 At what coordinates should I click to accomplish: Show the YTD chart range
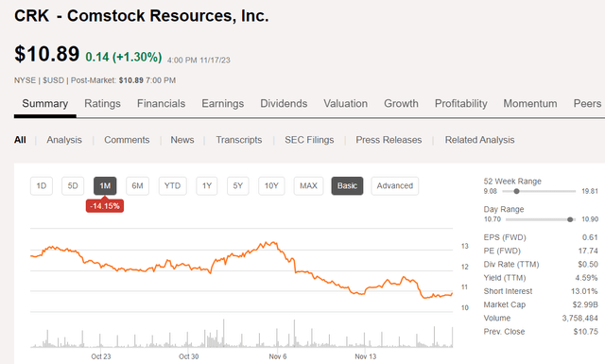172,185
